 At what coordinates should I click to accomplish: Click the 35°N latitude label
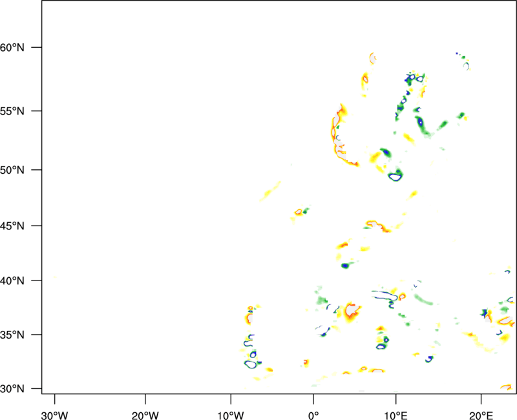click(x=12, y=335)
